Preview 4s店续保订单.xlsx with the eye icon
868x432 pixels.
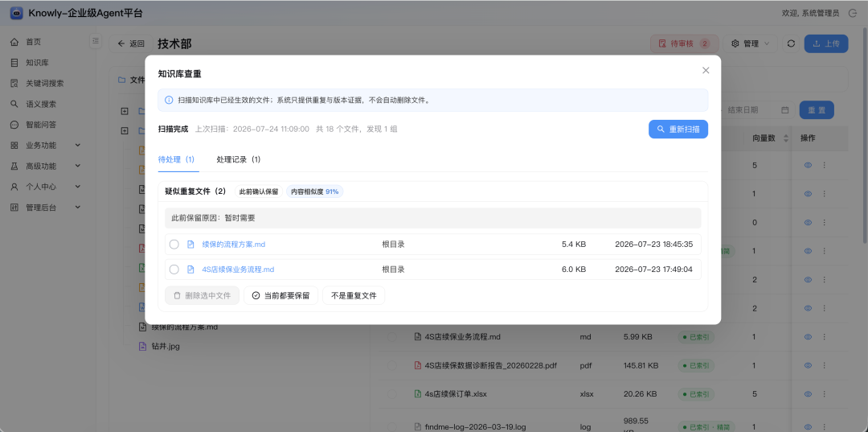[x=809, y=393]
